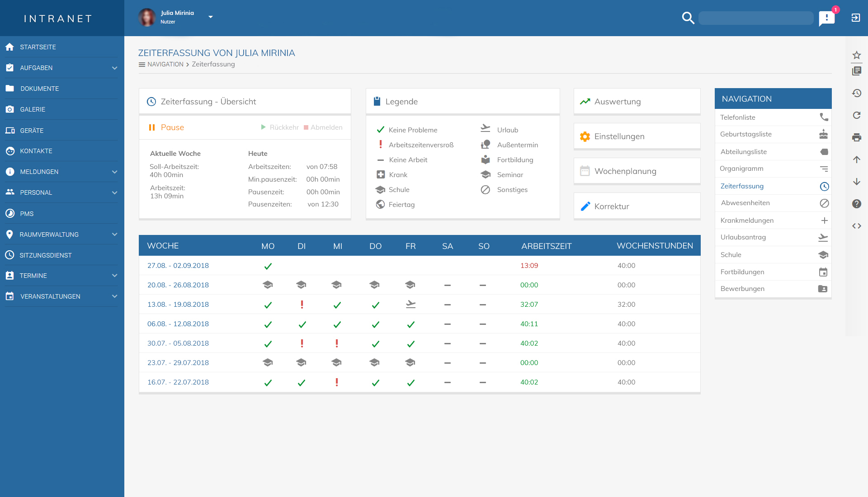Screen dimensions: 868x497
Task: Open the help question mark icon
Action: (857, 204)
